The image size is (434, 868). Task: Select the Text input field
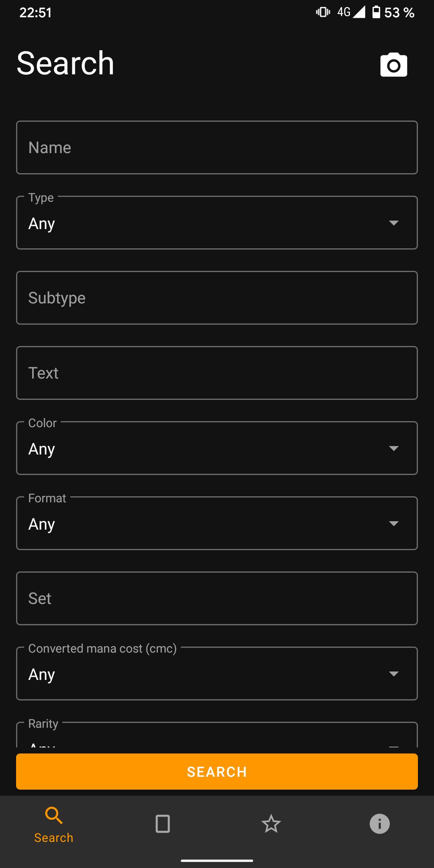(x=217, y=373)
